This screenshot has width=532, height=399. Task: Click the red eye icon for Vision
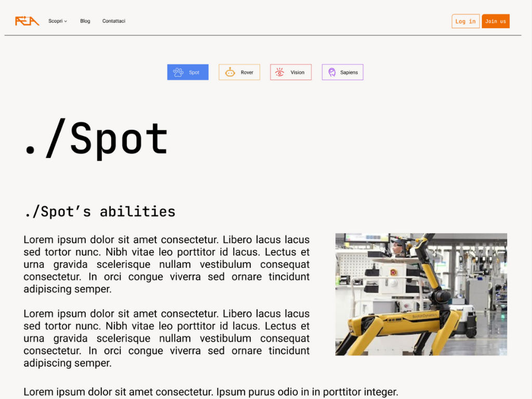280,72
